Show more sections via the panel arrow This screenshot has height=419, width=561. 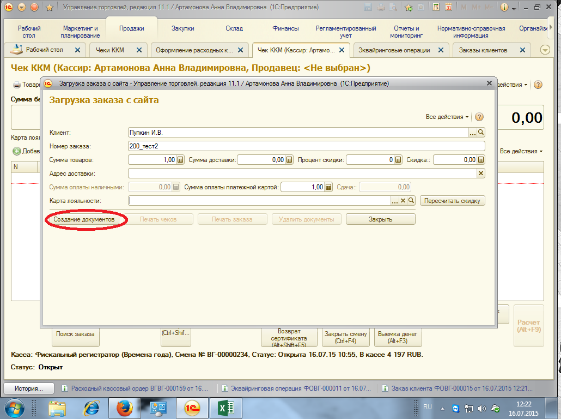tap(550, 28)
